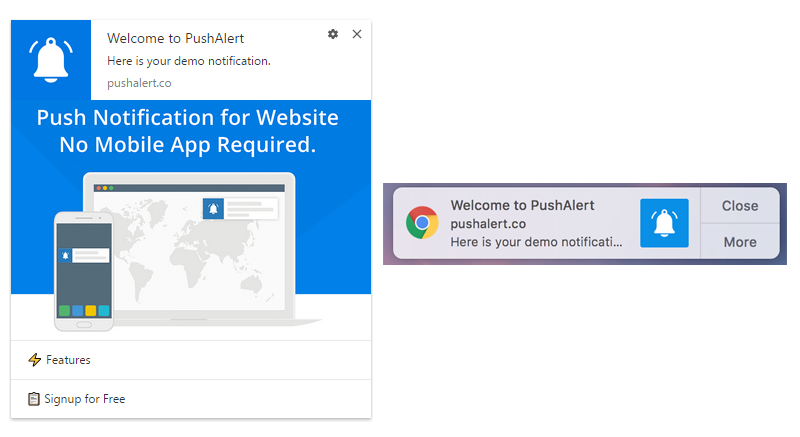Image resolution: width=800 pixels, height=437 pixels.
Task: Click Welcome to PushAlert title in Windows notification
Action: 176,38
